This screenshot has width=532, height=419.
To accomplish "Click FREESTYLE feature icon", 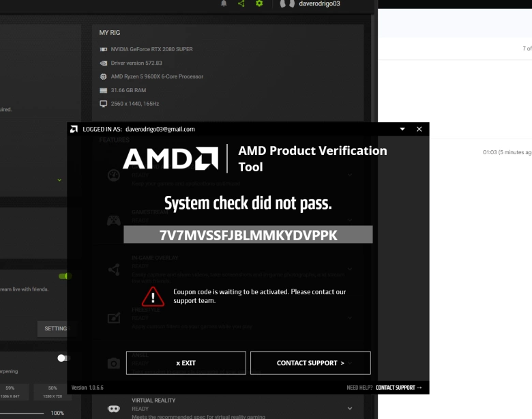I will (x=114, y=318).
